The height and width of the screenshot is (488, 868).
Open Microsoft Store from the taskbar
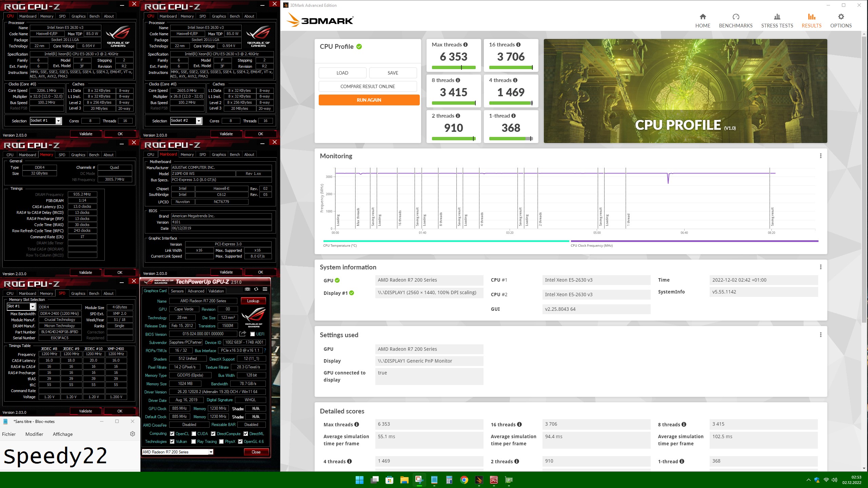coord(389,480)
